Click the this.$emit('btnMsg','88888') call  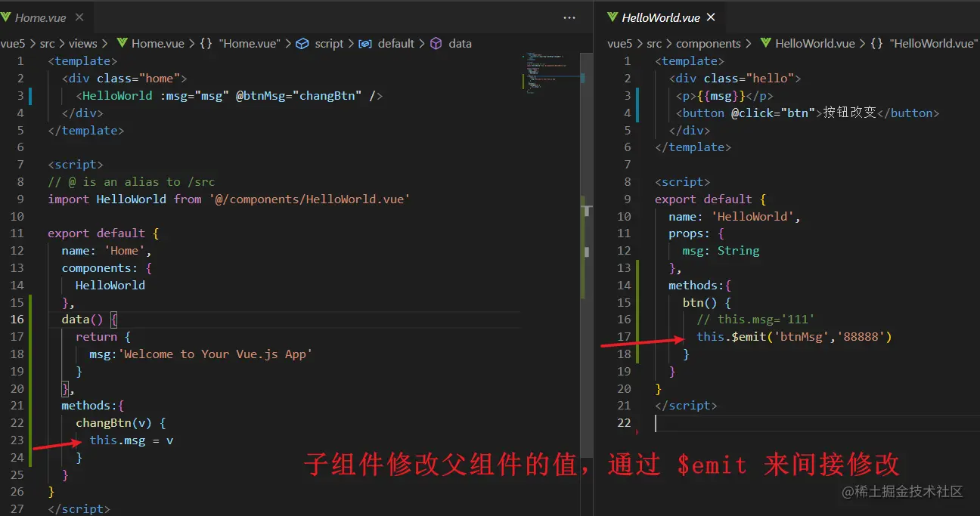794,337
